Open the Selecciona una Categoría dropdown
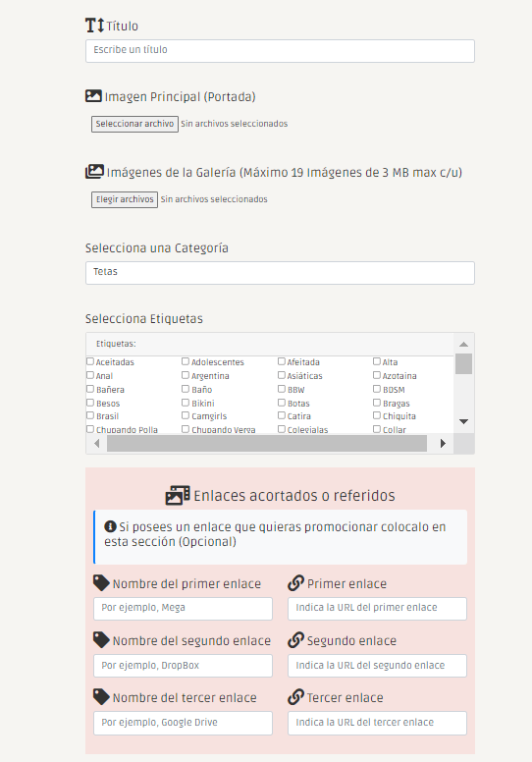Viewport: 532px width, 762px height. (x=280, y=273)
